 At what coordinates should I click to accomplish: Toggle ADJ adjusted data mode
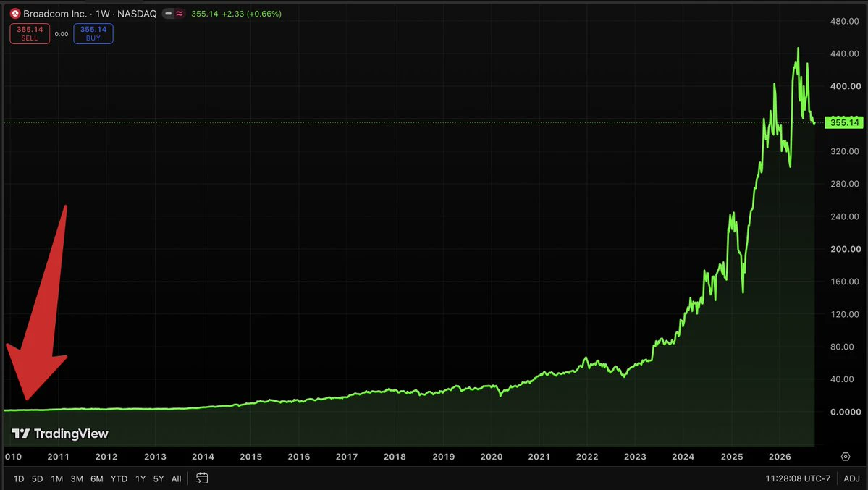(852, 478)
